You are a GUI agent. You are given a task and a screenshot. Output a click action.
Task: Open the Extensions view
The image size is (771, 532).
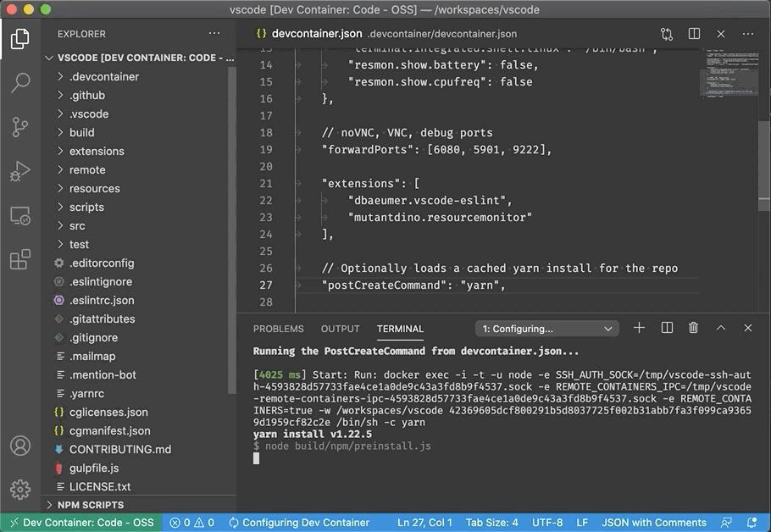[x=20, y=260]
